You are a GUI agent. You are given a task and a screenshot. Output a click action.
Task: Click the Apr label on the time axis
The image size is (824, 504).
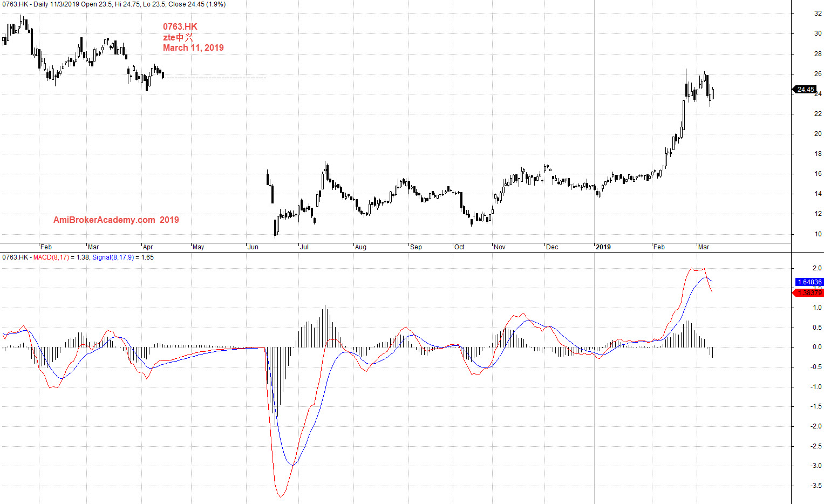click(148, 247)
